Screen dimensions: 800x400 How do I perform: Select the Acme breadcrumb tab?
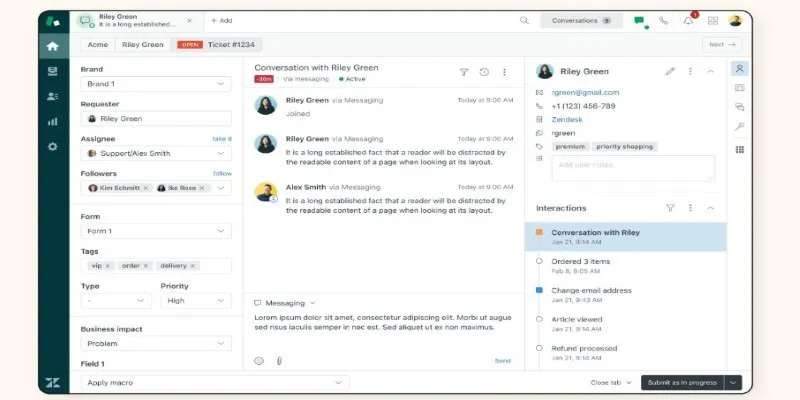(x=97, y=45)
